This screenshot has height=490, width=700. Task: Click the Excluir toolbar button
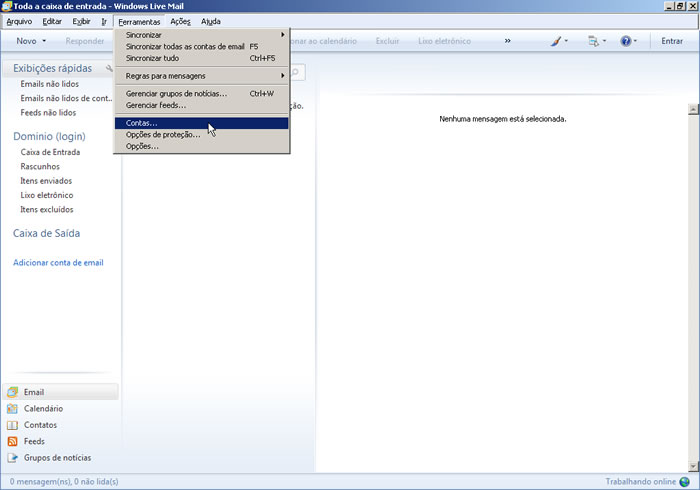[387, 41]
